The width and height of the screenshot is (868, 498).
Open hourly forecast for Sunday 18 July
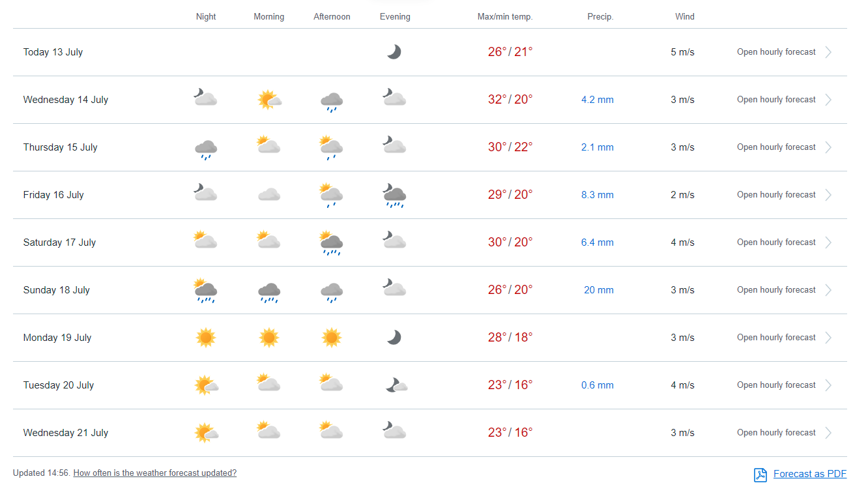[776, 290]
